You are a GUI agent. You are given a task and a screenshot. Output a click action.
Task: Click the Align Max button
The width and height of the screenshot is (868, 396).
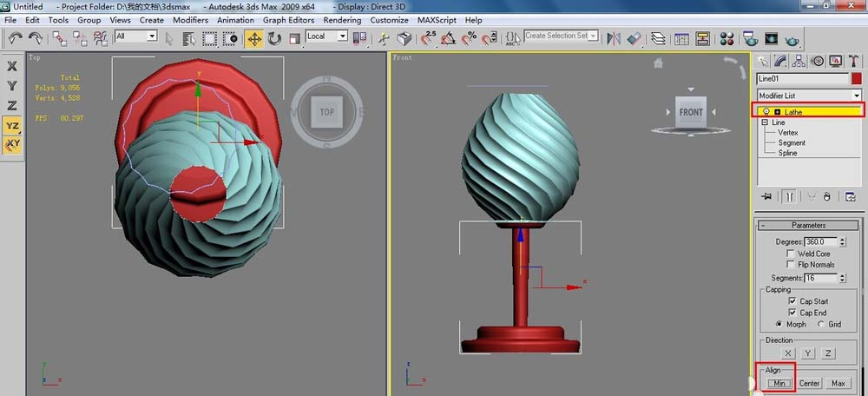[838, 383]
